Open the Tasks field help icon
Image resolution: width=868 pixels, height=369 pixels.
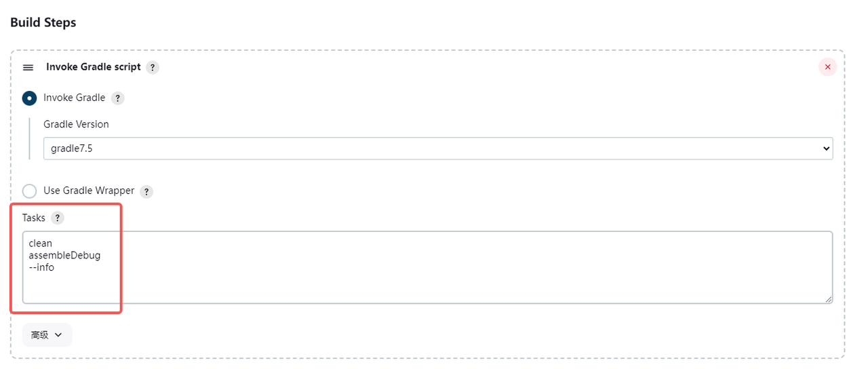[x=58, y=218]
